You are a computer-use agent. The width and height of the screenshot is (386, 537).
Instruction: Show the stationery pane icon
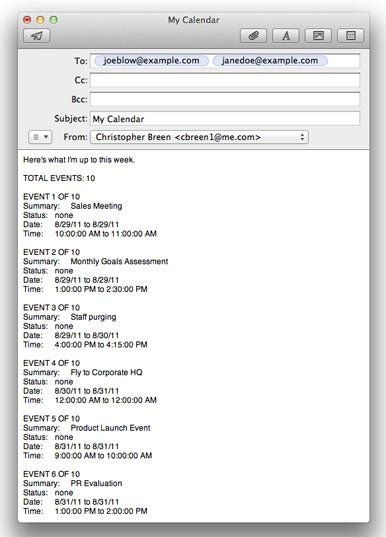click(x=350, y=36)
